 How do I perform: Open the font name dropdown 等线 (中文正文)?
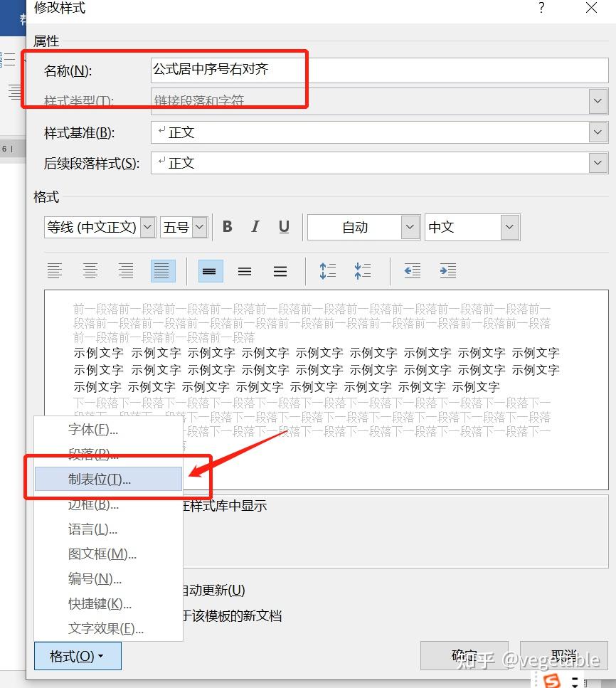pyautogui.click(x=148, y=227)
